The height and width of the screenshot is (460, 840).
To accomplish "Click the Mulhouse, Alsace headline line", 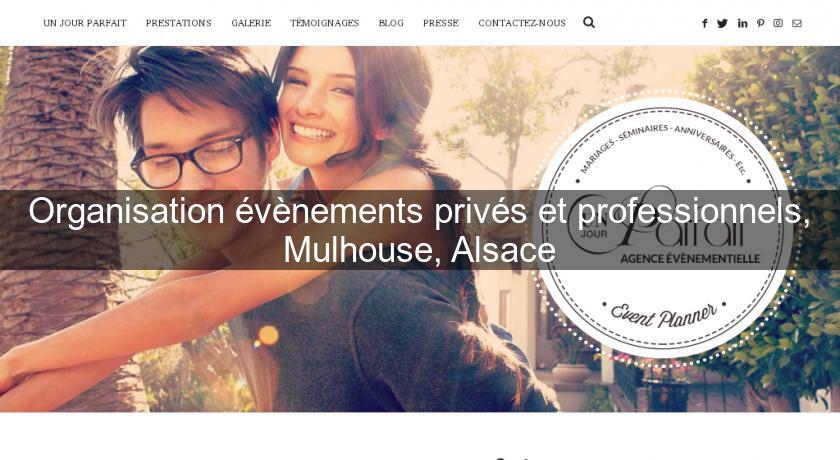I will [419, 250].
